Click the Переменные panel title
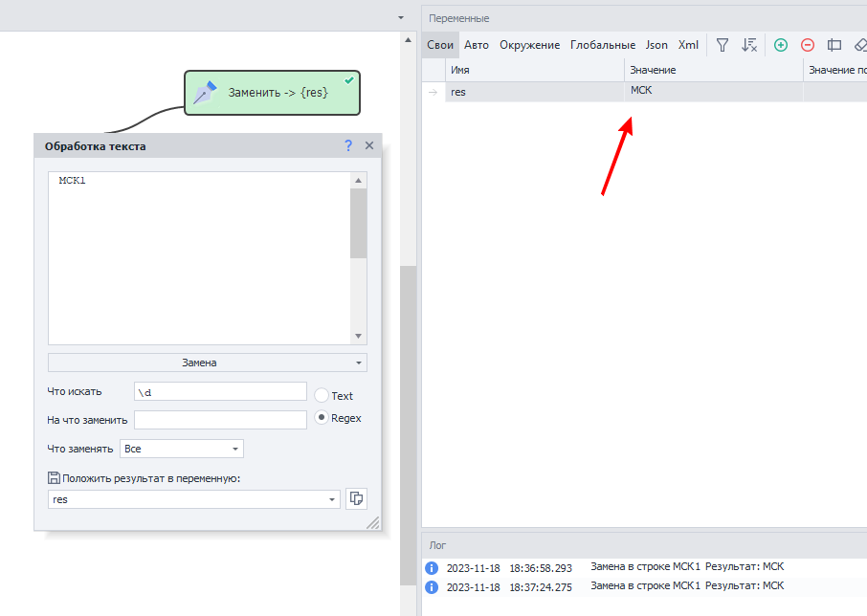Image resolution: width=867 pixels, height=616 pixels. click(x=459, y=18)
